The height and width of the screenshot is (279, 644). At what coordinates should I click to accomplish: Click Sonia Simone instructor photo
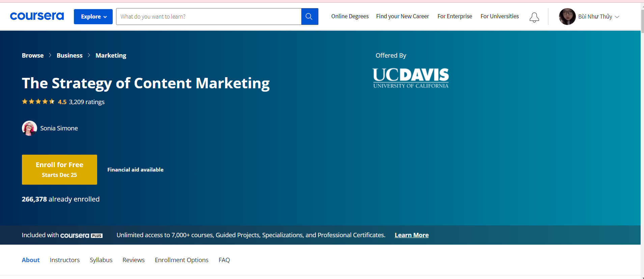29,128
